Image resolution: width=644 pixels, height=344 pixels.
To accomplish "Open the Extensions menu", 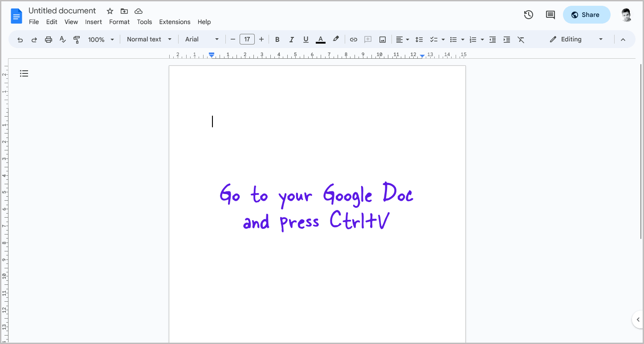I will tap(175, 22).
